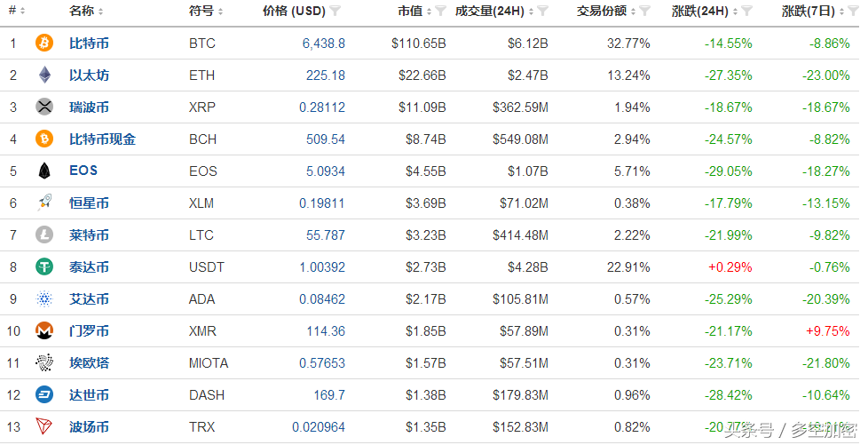Image resolution: width=868 pixels, height=445 pixels.
Task: Sort table by 名称 column
Action: (100, 11)
